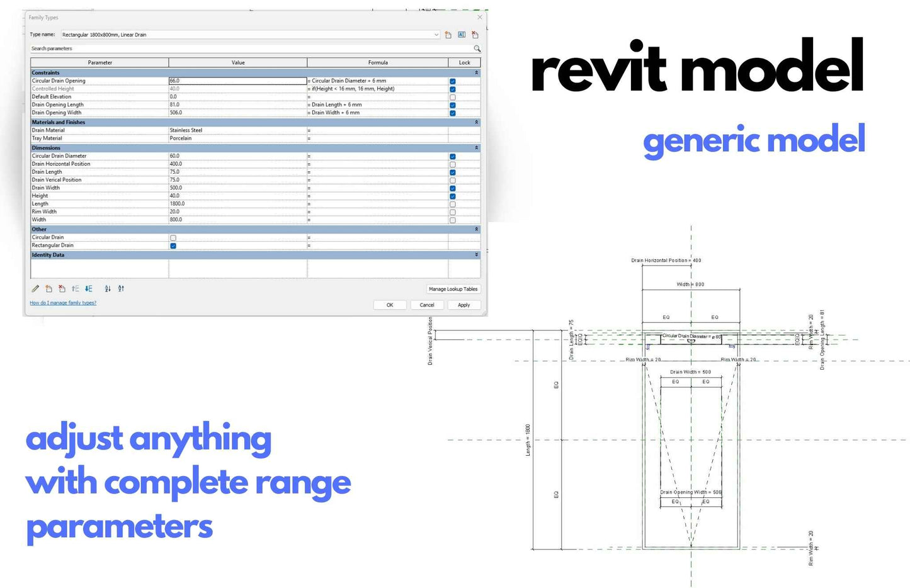The width and height of the screenshot is (910, 588).
Task: Enable the Circular Drain checkbox
Action: 173,238
